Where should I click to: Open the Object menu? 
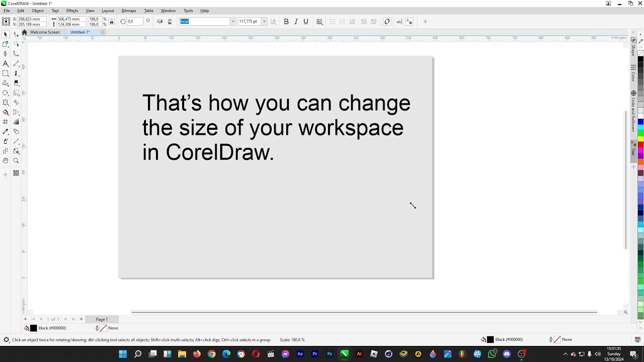(38, 11)
